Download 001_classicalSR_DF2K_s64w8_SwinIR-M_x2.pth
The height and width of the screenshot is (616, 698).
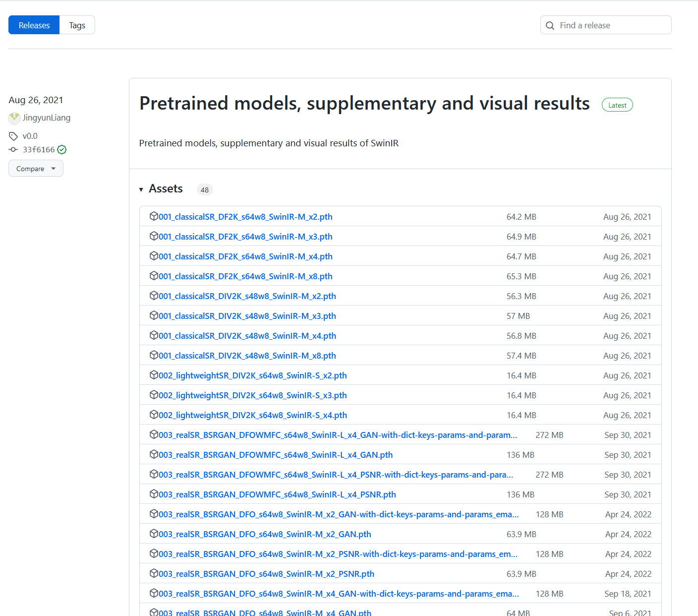[x=245, y=217]
